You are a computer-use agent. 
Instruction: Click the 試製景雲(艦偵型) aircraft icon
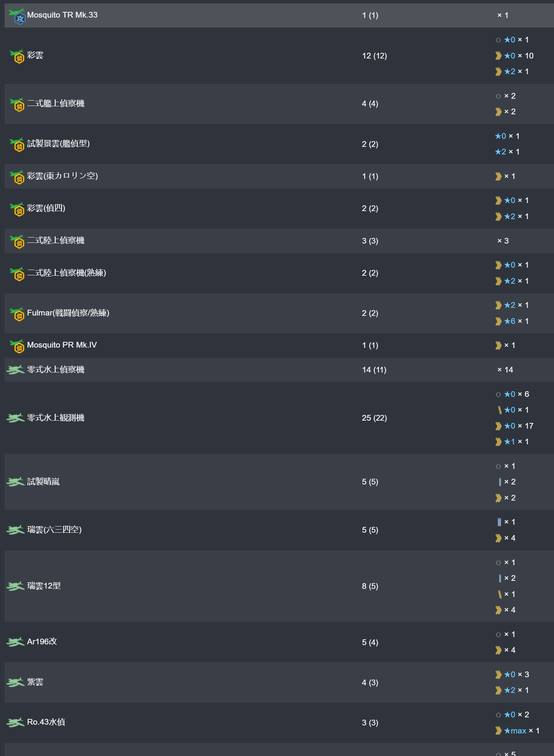17,144
